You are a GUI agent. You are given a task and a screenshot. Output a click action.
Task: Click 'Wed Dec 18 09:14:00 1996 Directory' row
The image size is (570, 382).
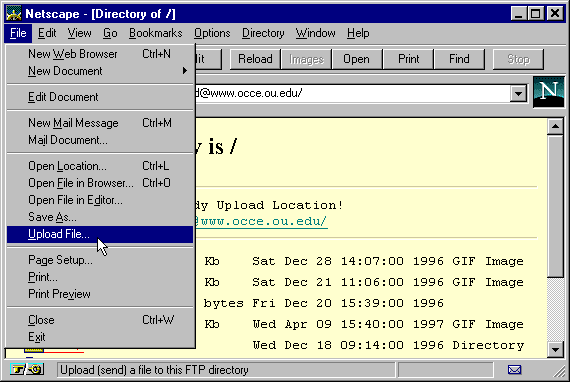click(388, 345)
